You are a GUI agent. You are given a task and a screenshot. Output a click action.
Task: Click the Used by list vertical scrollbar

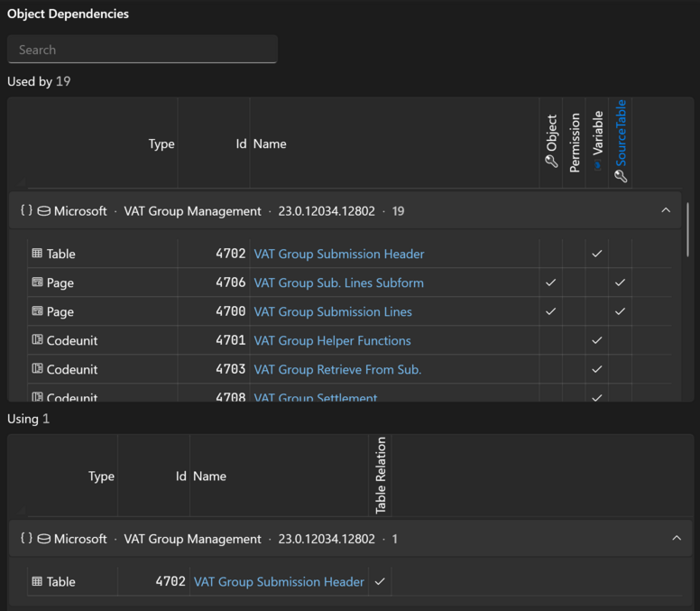[688, 230]
